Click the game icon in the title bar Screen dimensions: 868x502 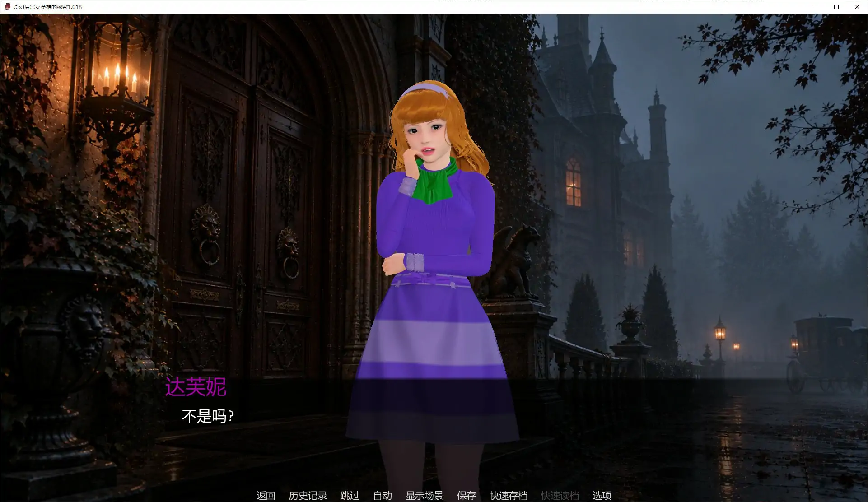7,7
